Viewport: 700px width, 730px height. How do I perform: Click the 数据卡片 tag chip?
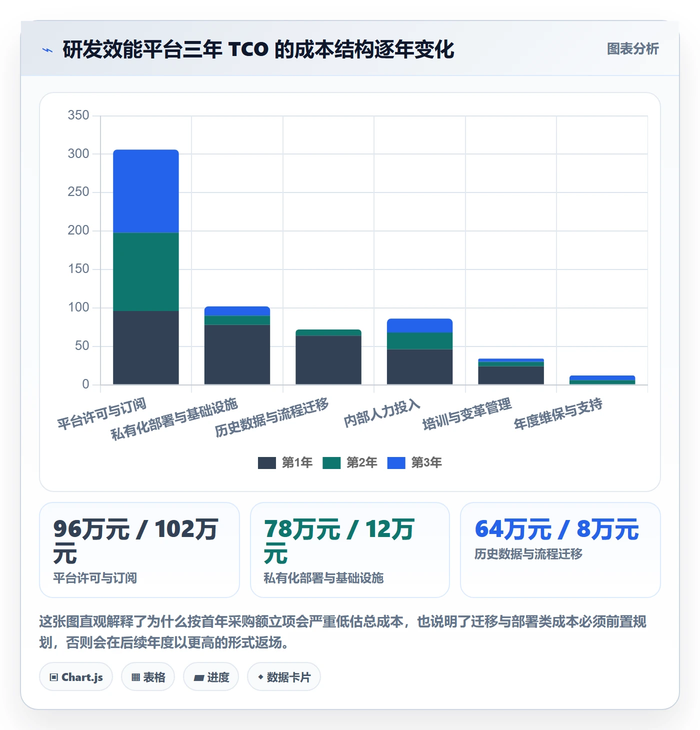coord(284,677)
